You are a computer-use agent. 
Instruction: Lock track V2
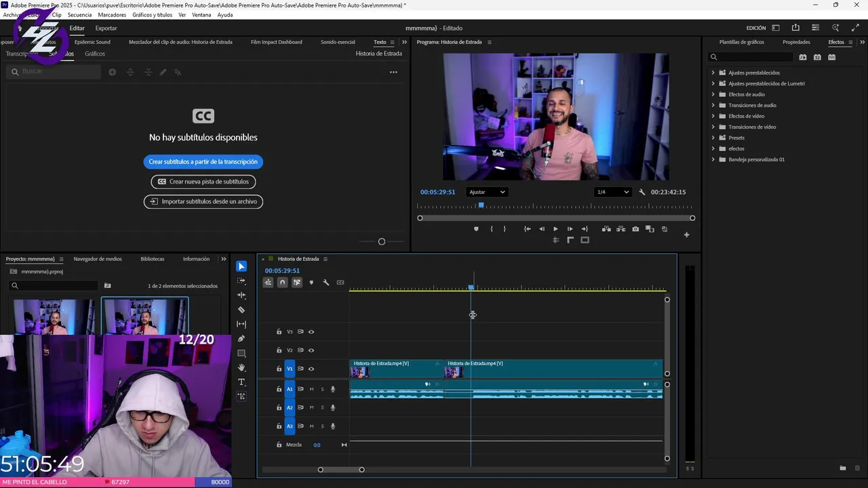click(x=279, y=350)
